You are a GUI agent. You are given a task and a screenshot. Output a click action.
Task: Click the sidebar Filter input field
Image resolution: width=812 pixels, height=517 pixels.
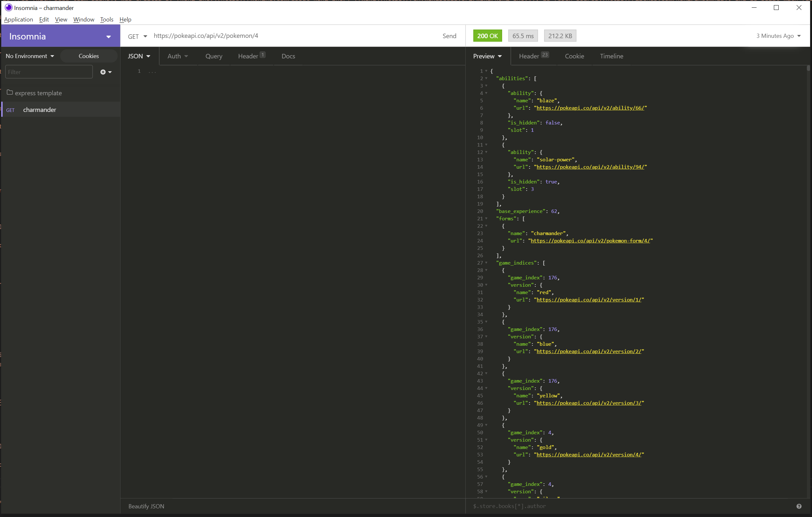pyautogui.click(x=49, y=72)
